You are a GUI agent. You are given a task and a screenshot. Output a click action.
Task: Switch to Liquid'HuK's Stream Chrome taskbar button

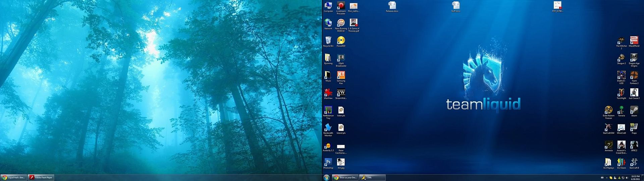[14, 178]
